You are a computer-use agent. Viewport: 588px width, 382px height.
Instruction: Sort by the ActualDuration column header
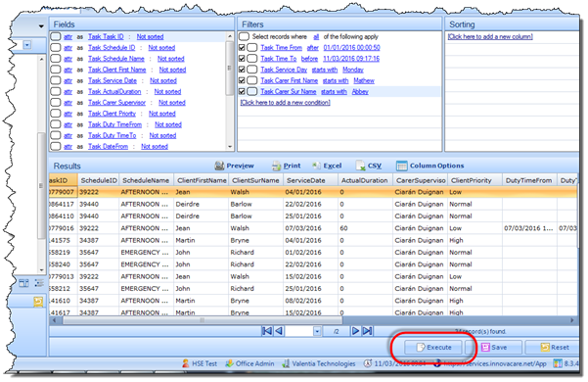[x=365, y=180]
